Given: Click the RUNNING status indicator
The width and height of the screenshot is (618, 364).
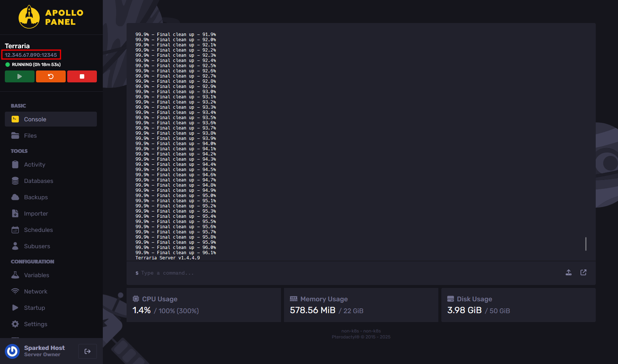Looking at the screenshot, I should click(33, 65).
